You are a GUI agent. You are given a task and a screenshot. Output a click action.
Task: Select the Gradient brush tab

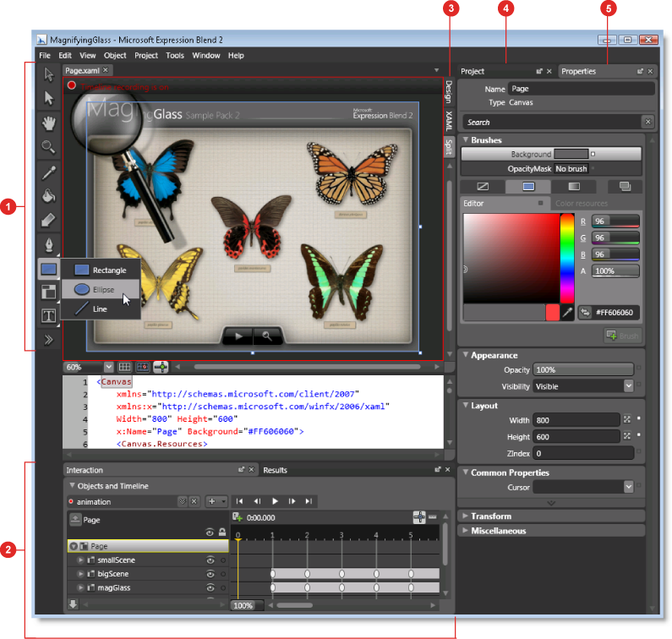[574, 187]
